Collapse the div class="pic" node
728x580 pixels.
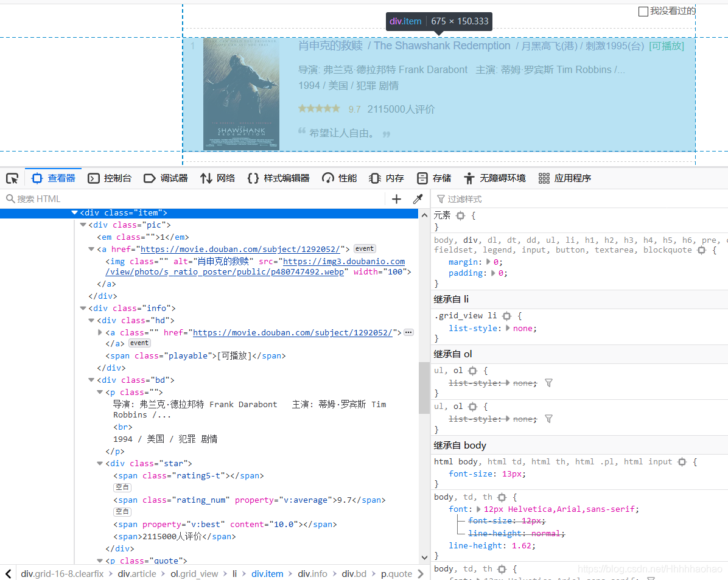click(x=83, y=225)
